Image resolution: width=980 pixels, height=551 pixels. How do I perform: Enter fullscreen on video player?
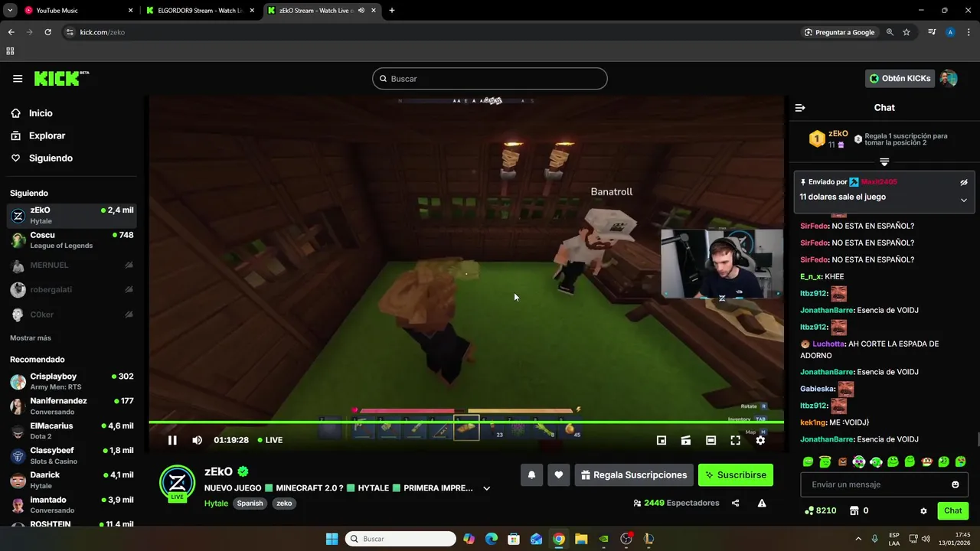click(735, 440)
